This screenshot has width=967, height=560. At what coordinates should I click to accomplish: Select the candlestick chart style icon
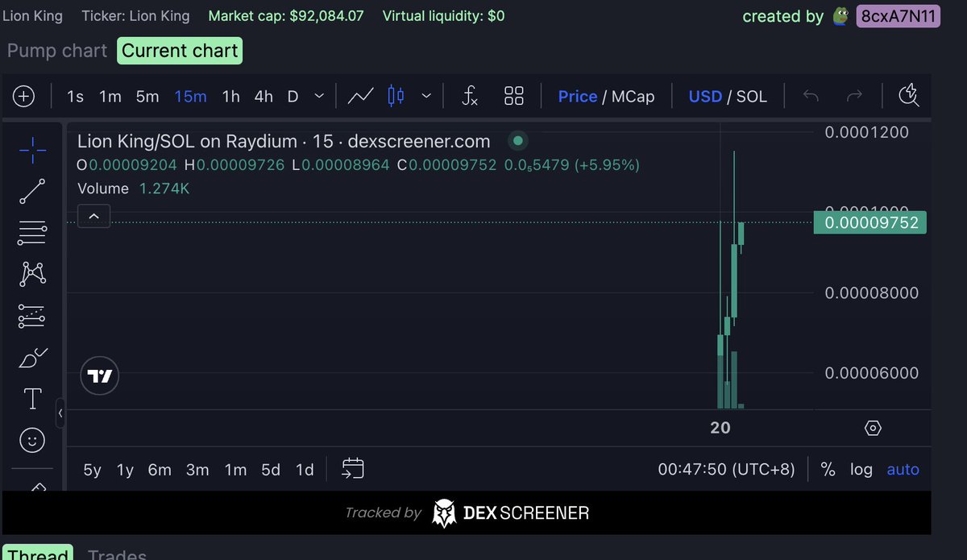coord(396,97)
